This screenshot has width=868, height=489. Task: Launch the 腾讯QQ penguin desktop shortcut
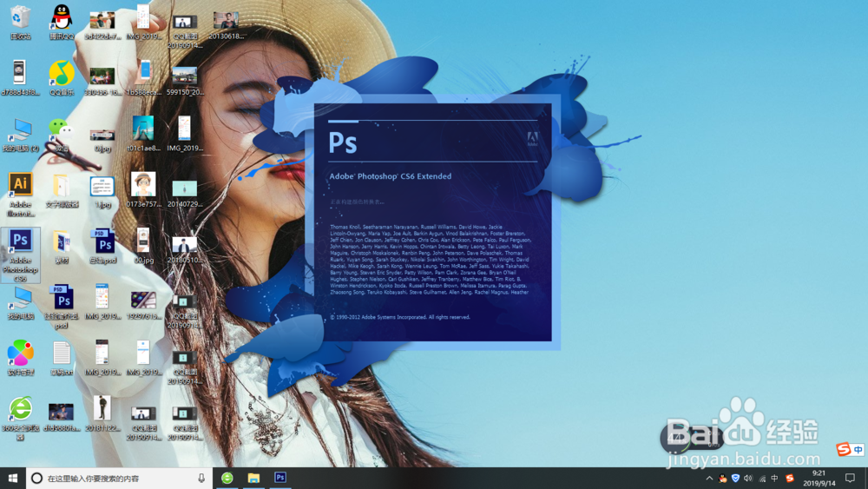click(62, 23)
